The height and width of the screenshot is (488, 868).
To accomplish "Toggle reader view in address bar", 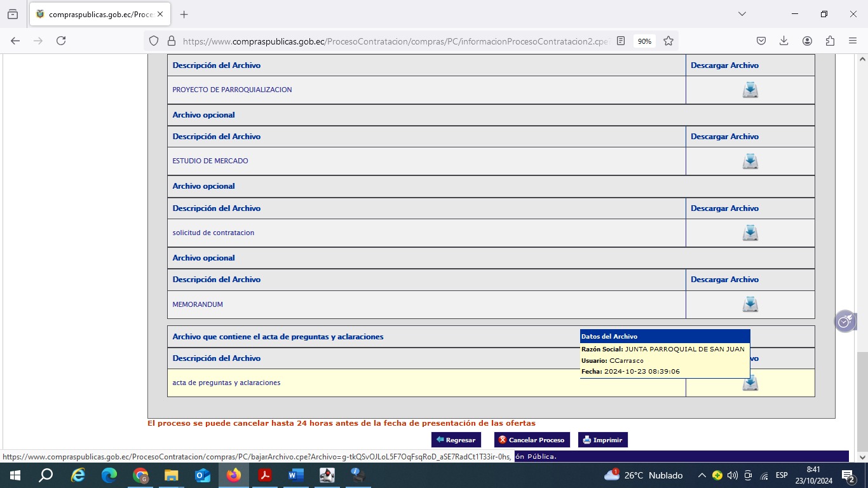I will coord(621,41).
